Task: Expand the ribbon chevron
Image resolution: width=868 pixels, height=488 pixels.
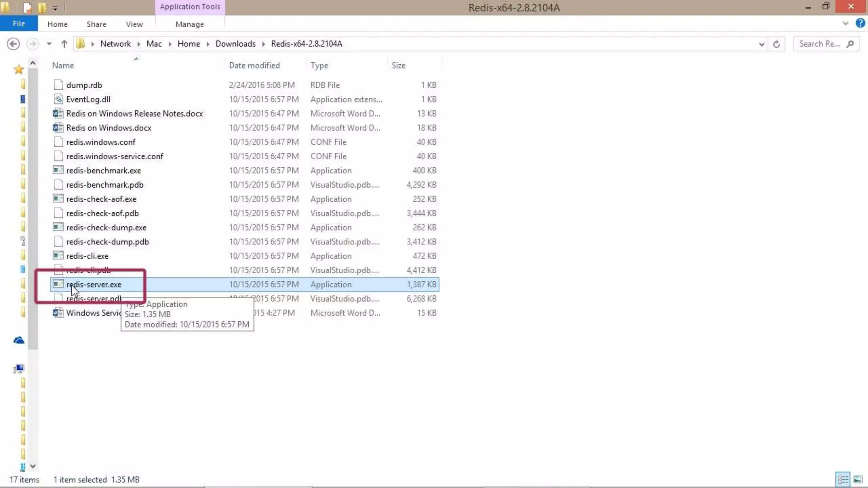Action: coord(845,23)
